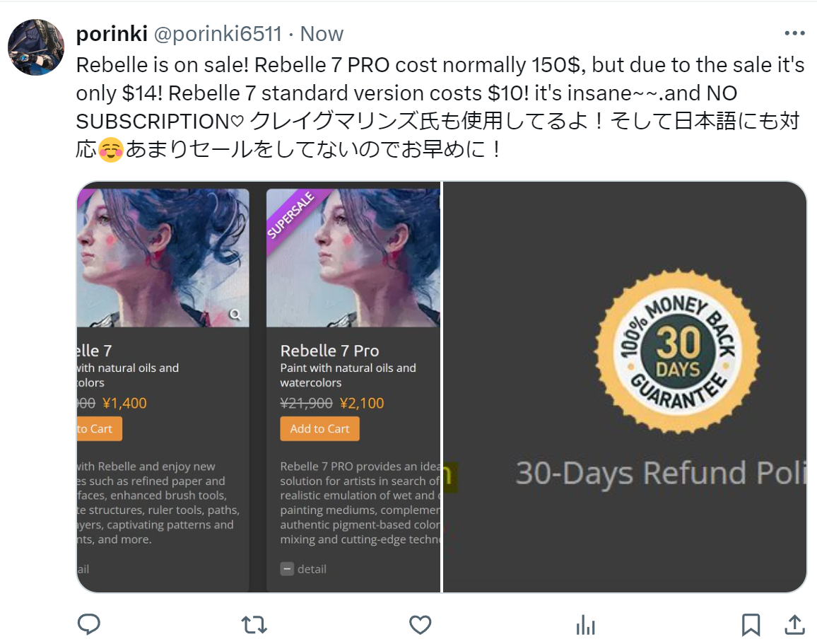This screenshot has height=644, width=817.
Task: Click the magnifier icon on Rebelle 7 artwork
Action: (235, 315)
